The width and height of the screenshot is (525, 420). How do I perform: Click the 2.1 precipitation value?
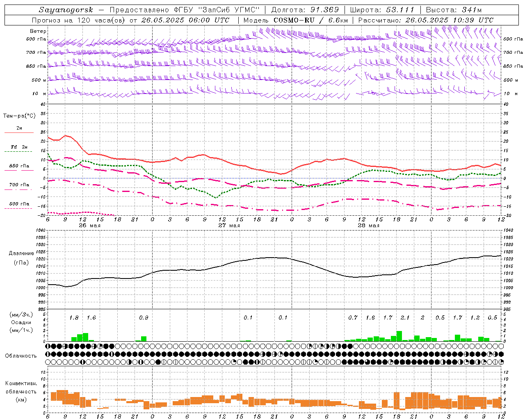[405, 318]
